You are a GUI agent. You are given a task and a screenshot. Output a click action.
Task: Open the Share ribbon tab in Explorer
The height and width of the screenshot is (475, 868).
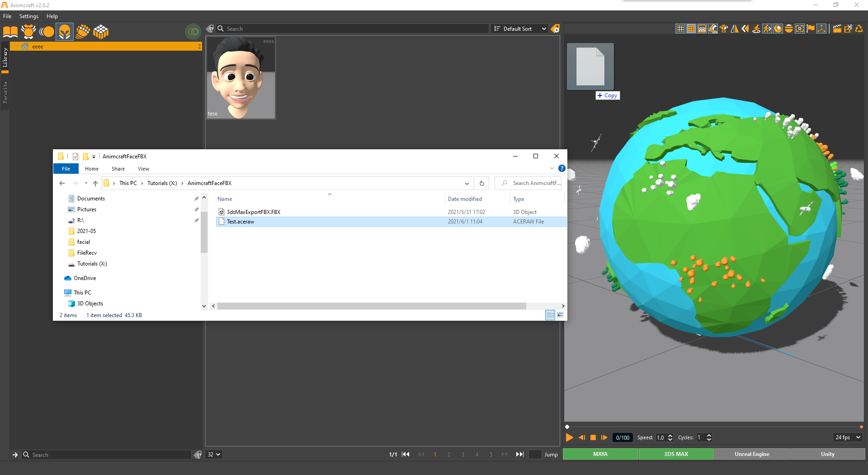coord(118,169)
